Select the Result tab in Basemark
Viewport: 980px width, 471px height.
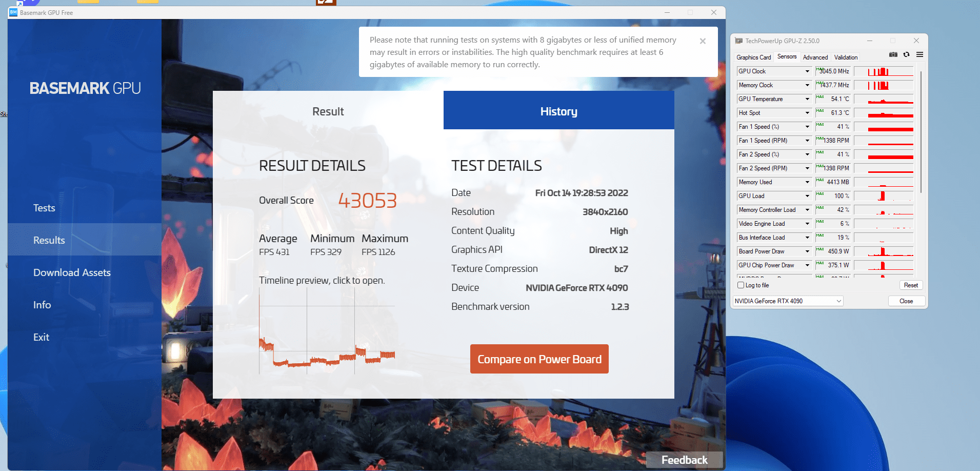[x=328, y=110]
